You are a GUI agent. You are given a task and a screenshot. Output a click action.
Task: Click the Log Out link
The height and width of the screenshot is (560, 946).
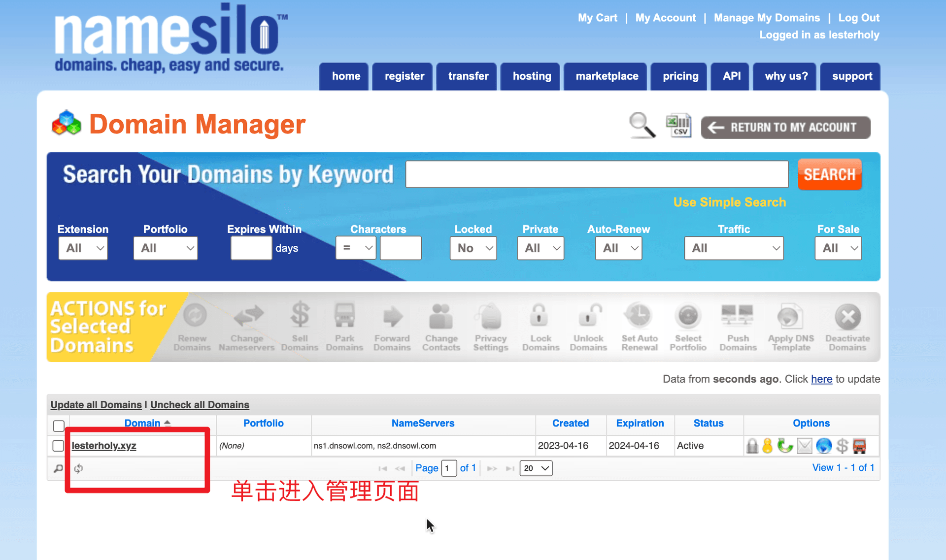(859, 18)
